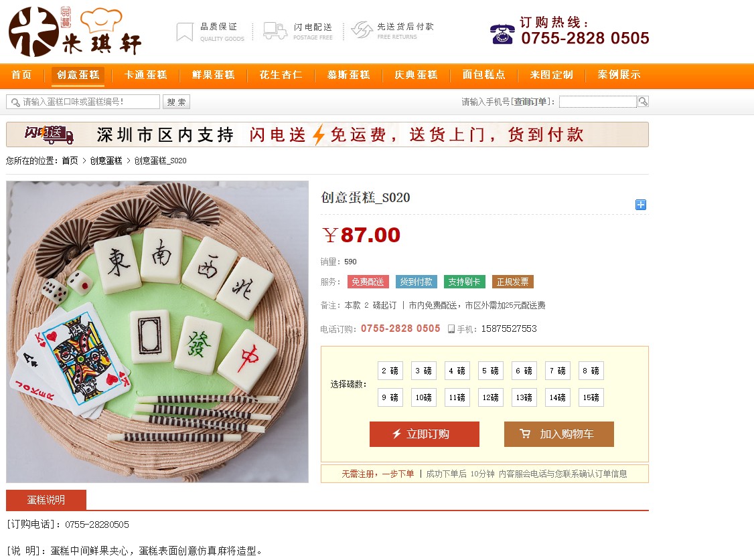The height and width of the screenshot is (560, 754).
Task: Click the cake flavor search field
Action: coord(83,102)
